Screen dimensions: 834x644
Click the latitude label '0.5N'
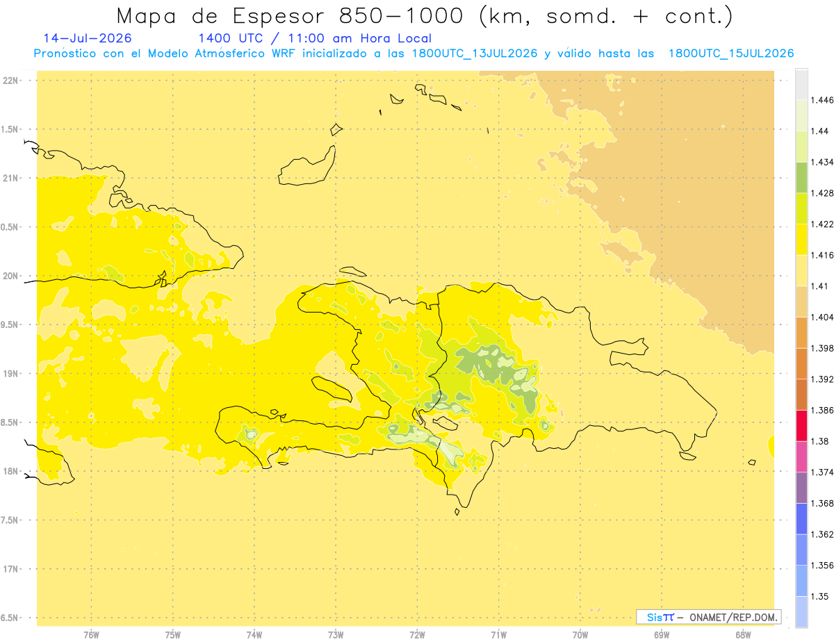coord(10,227)
